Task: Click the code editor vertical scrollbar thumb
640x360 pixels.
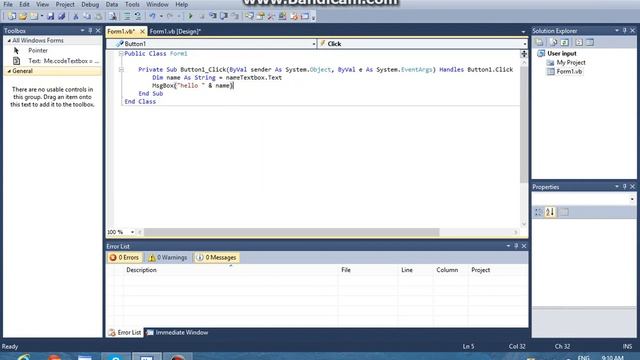Action: tap(524, 124)
